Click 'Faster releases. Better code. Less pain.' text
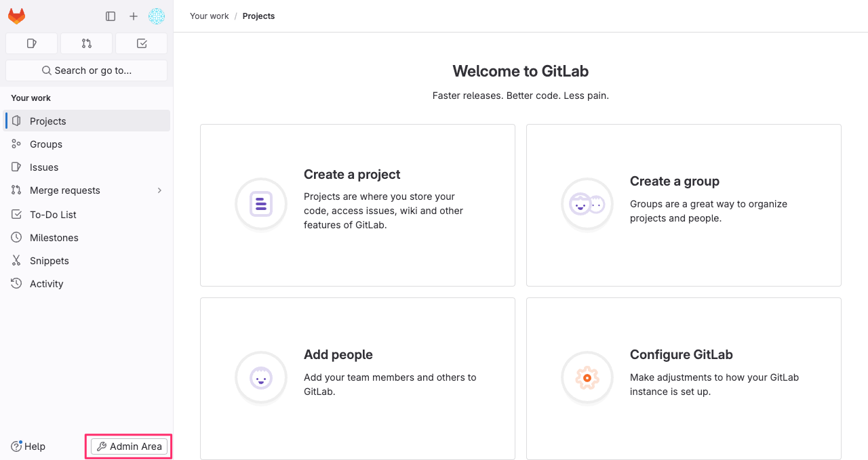This screenshot has height=460, width=868. [x=521, y=96]
